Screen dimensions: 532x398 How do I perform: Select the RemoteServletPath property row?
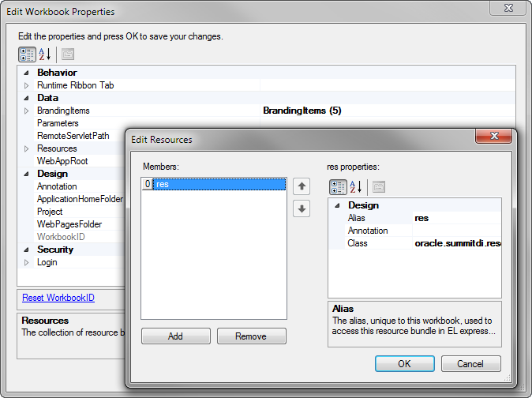pyautogui.click(x=79, y=136)
